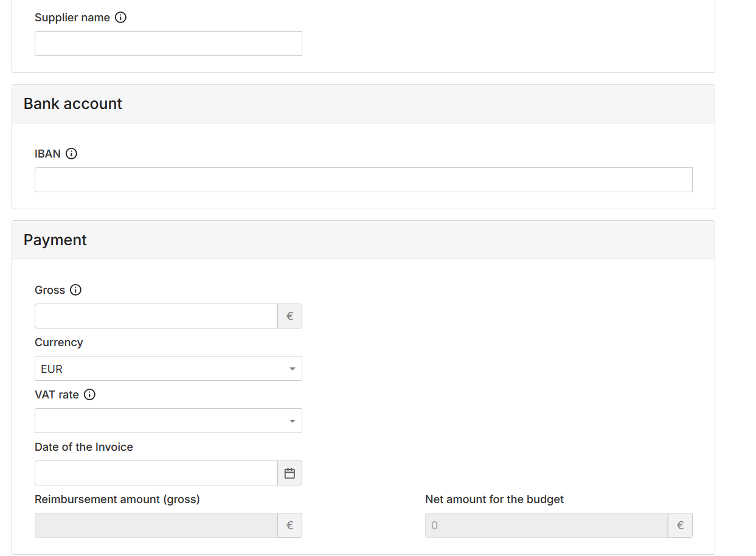Click the IBAN label text
This screenshot has height=556, width=756.
[x=48, y=154]
